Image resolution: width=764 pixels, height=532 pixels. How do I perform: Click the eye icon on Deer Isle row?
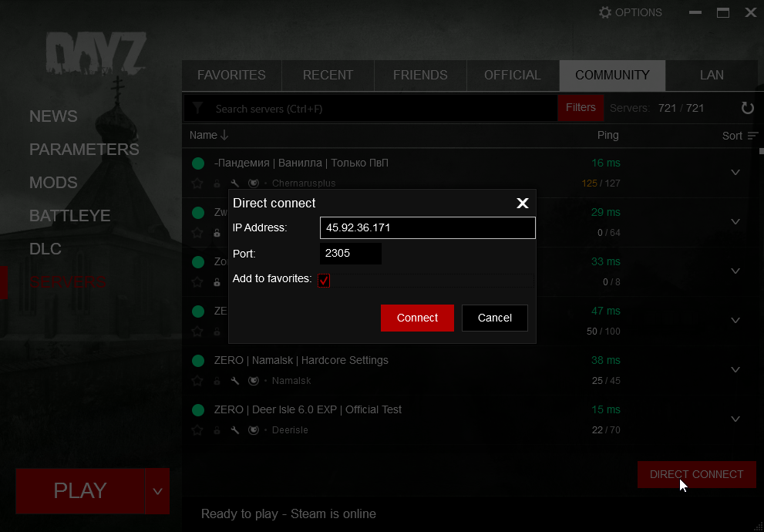click(x=254, y=429)
